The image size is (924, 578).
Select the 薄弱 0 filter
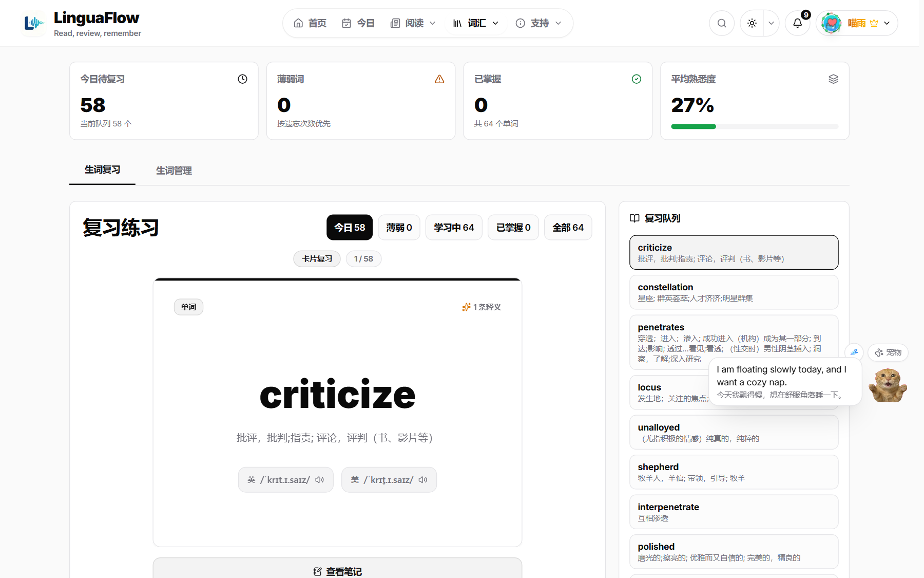(x=399, y=227)
